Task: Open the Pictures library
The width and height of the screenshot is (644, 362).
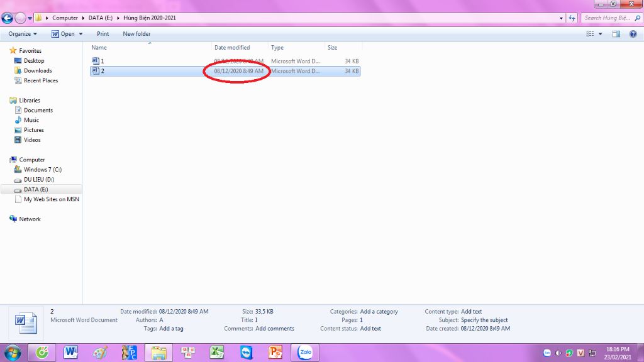Action: [34, 129]
